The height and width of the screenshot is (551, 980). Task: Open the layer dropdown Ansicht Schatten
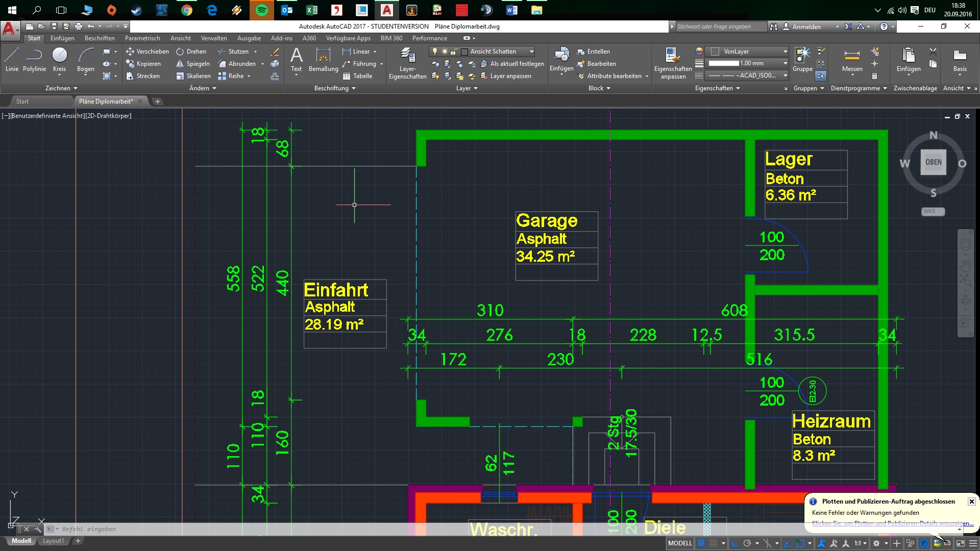pyautogui.click(x=482, y=52)
